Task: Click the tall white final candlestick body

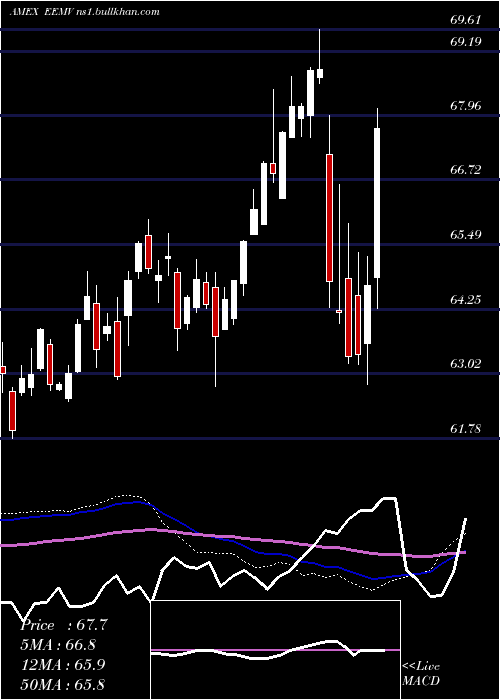Action: [377, 203]
